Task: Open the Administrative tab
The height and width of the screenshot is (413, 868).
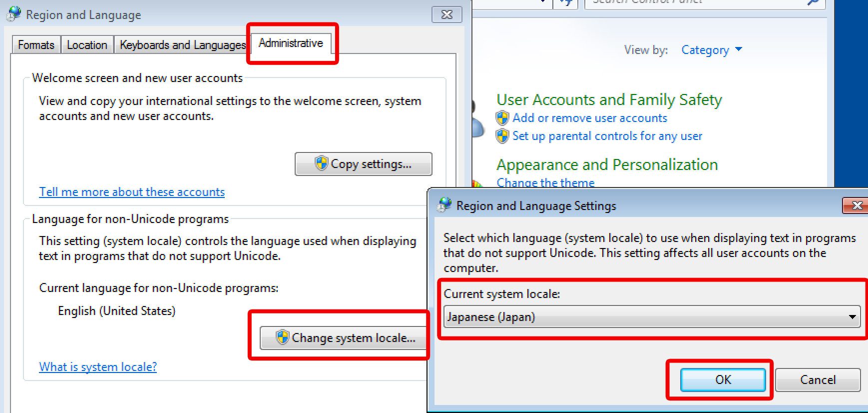Action: click(x=291, y=43)
